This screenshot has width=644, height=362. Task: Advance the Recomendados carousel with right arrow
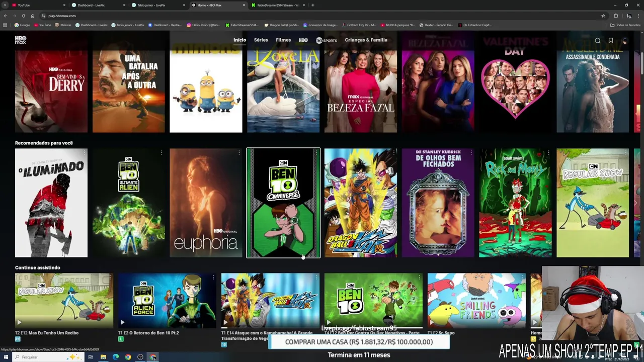[x=636, y=203]
